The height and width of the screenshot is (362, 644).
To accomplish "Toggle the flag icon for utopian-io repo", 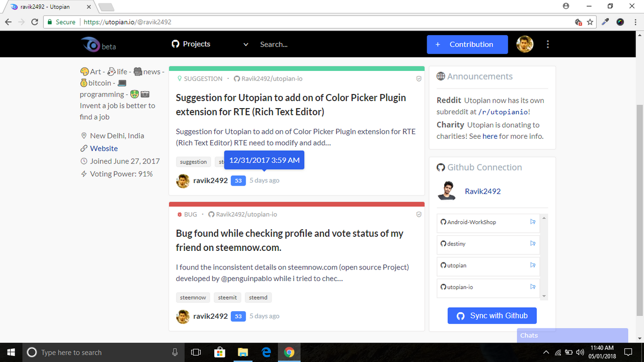I will tap(532, 287).
